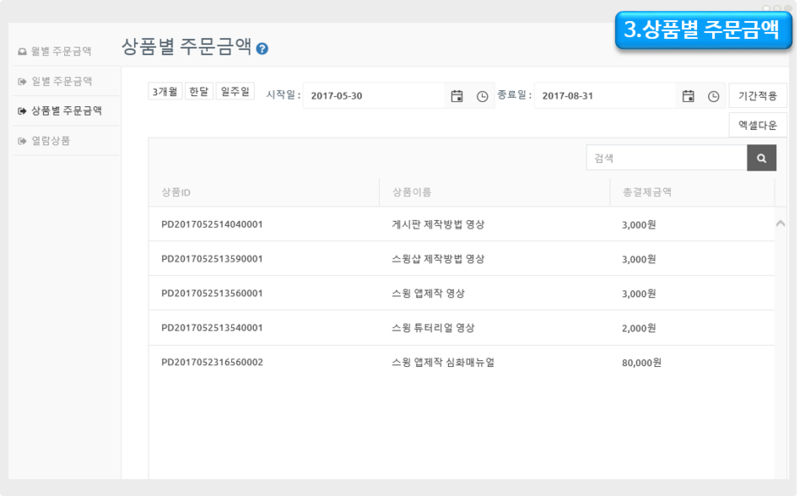Open 월별 주문금액 menu
The width and height of the screenshot is (800, 496).
61,50
